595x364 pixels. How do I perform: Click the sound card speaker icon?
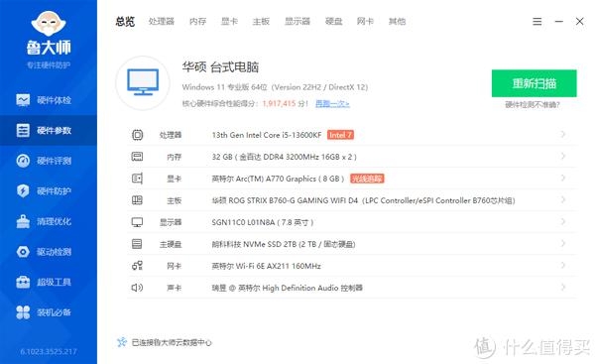137,288
